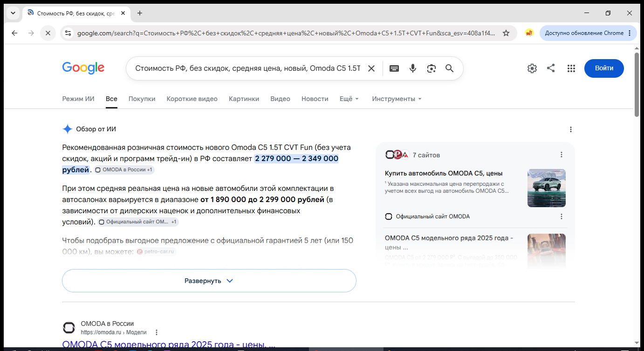Open the More options menu for omoda.ru result

pyautogui.click(x=157, y=332)
